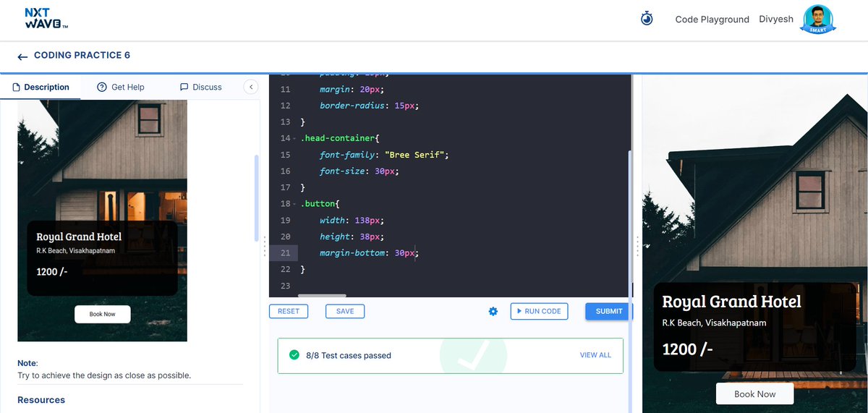Open VIEW ALL test cases
The image size is (868, 413).
point(595,355)
